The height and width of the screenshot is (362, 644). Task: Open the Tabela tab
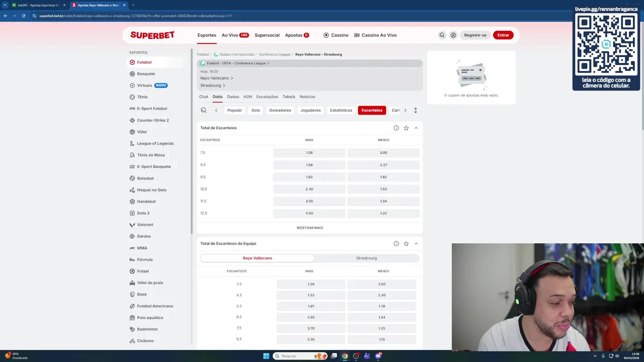point(289,97)
